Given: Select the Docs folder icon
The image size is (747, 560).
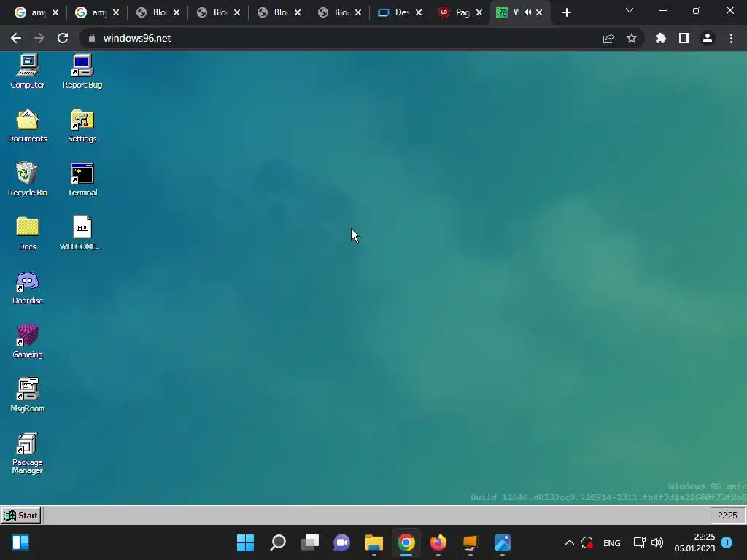Looking at the screenshot, I should (27, 233).
